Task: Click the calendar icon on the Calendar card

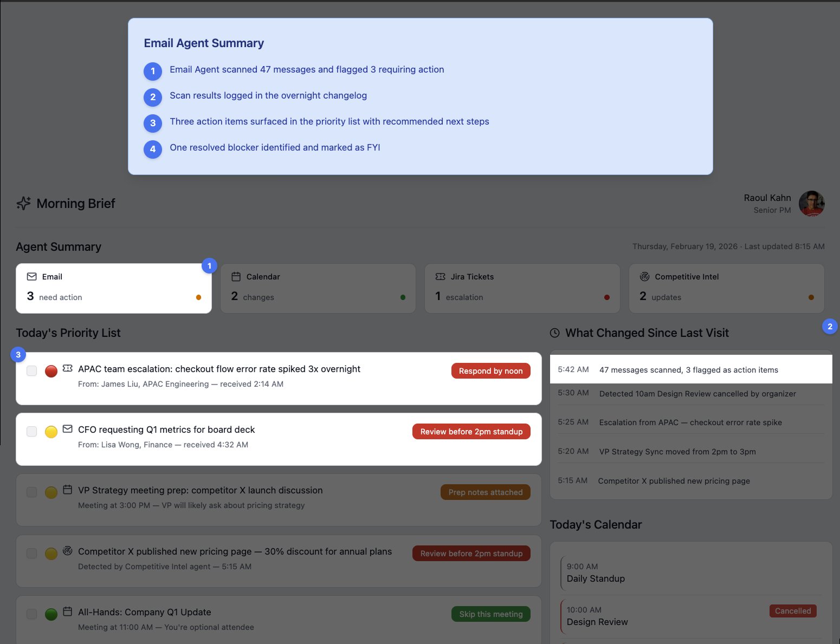Action: pyautogui.click(x=237, y=276)
